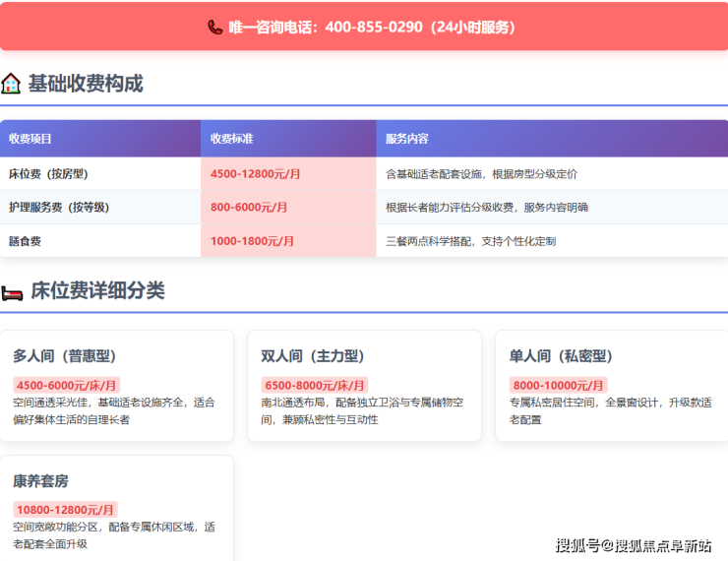Click the 10800-12800元/月 price tag

[65, 510]
